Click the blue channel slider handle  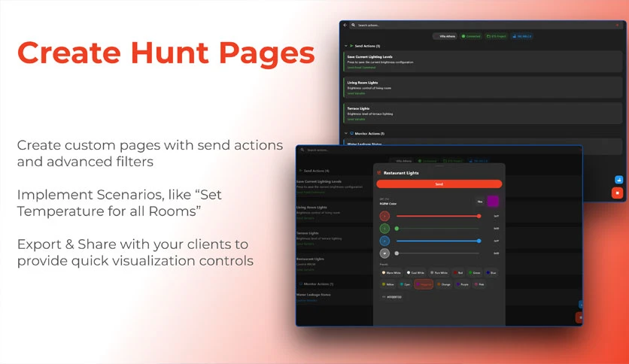(x=479, y=241)
